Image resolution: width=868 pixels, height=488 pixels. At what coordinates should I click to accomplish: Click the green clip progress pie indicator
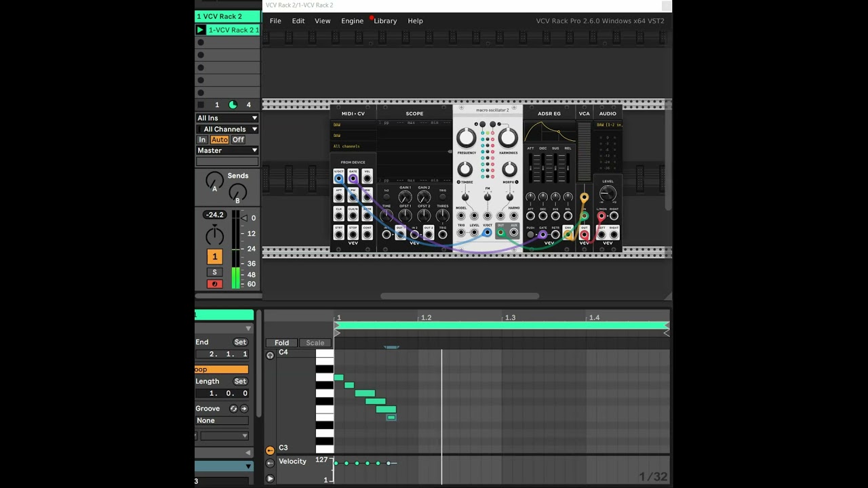(x=233, y=104)
